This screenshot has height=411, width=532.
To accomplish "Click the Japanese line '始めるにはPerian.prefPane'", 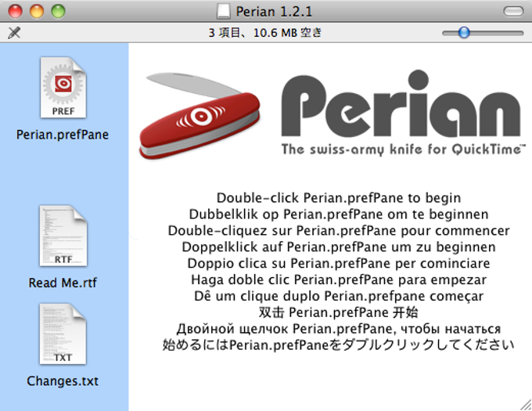I will click(x=339, y=344).
